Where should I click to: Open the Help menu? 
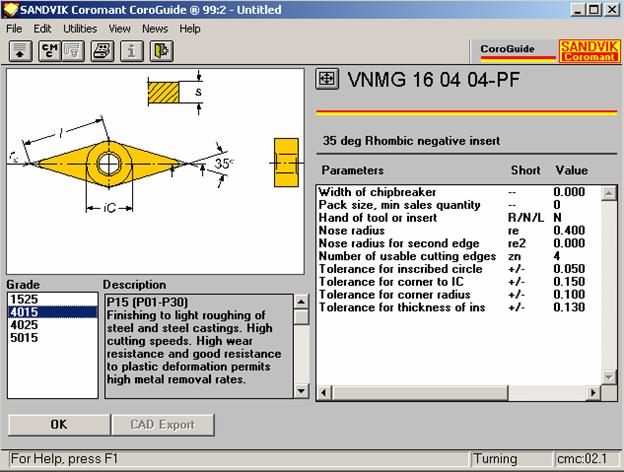point(189,29)
